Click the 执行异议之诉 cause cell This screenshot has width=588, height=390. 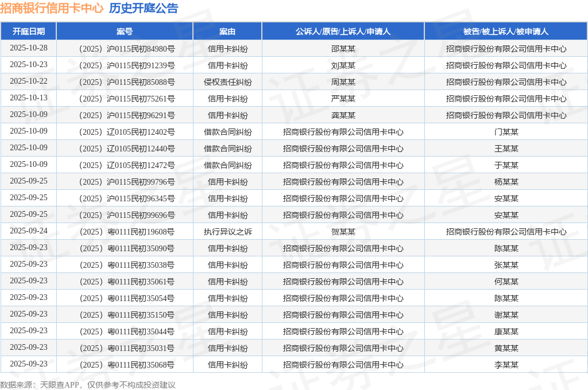tap(227, 232)
